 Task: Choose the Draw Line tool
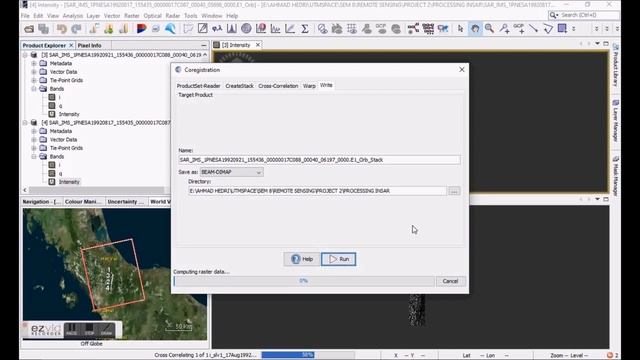pyautogui.click(x=533, y=29)
